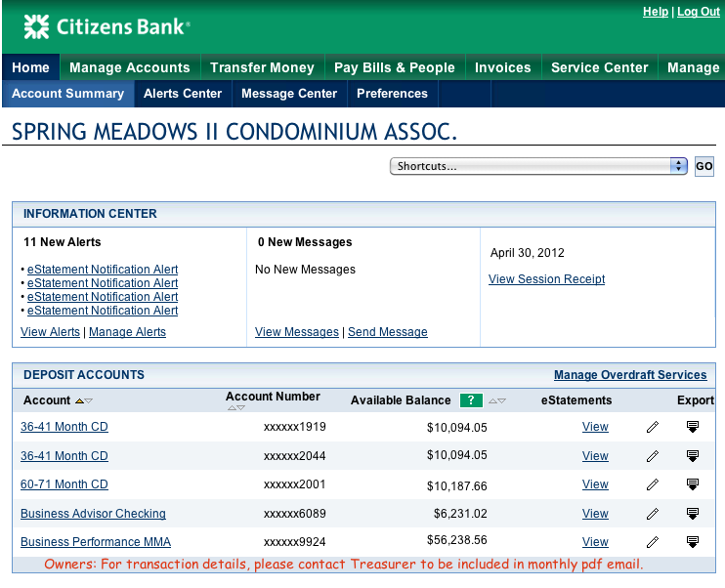The height and width of the screenshot is (588, 725).
Task: Sort by Account Number column arrows
Action: pyautogui.click(x=236, y=407)
